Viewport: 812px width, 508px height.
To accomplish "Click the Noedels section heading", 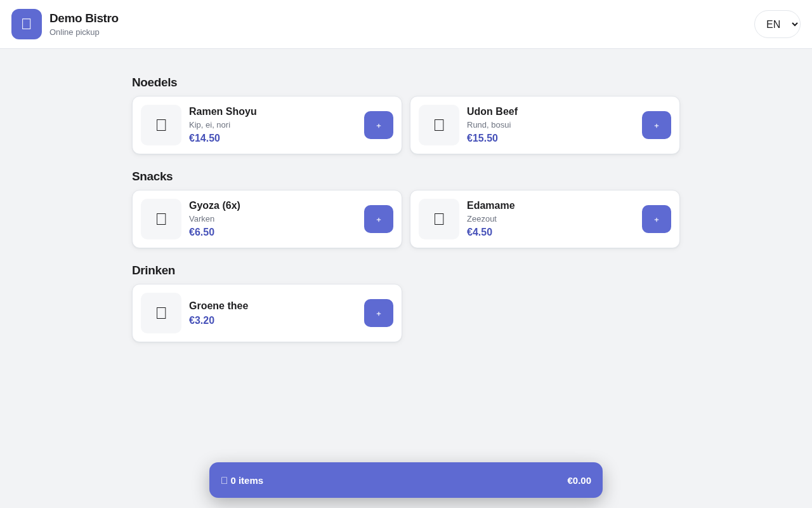I will coord(155,83).
